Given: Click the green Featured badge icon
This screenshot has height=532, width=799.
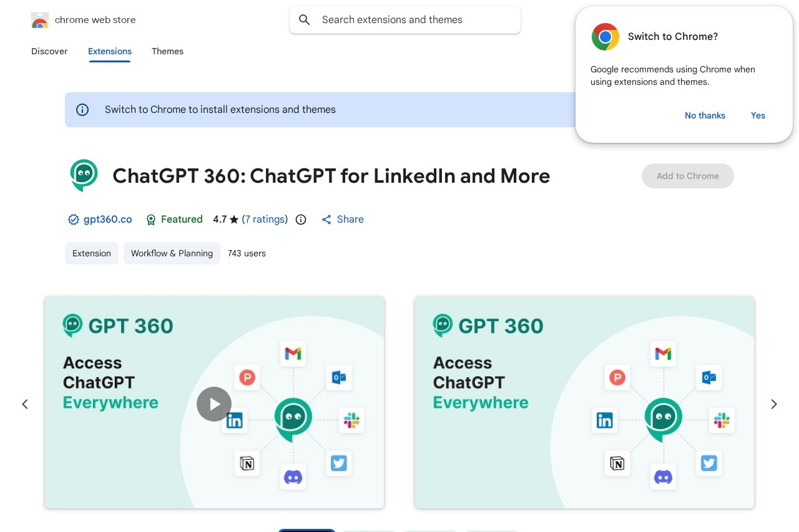Looking at the screenshot, I should (151, 220).
